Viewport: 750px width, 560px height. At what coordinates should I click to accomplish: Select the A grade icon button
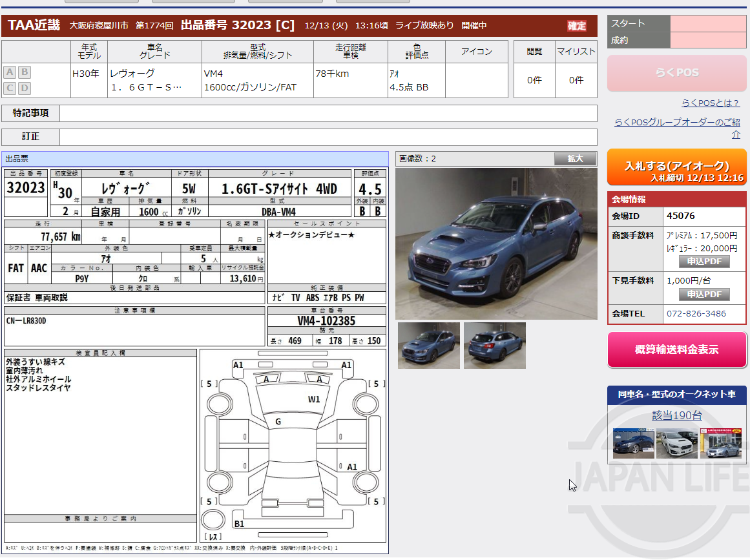tap(9, 73)
